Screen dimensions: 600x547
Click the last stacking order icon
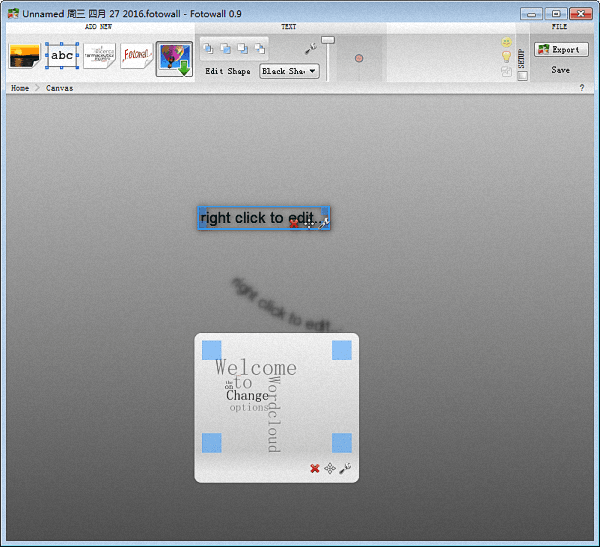point(260,48)
